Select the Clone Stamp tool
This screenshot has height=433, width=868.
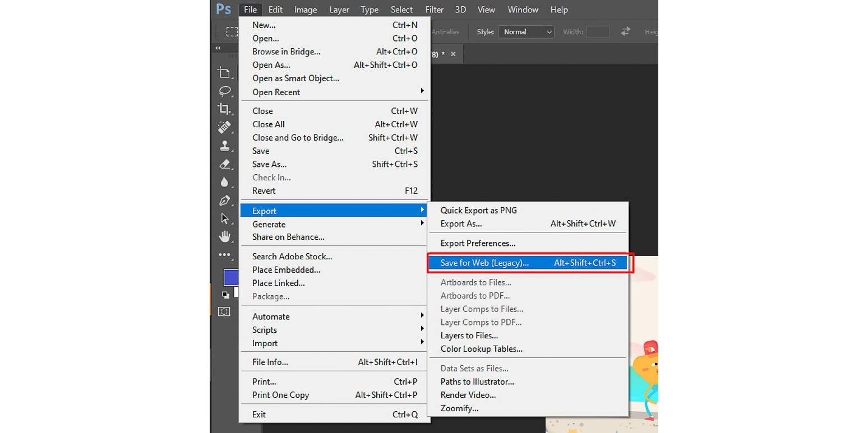pyautogui.click(x=224, y=146)
